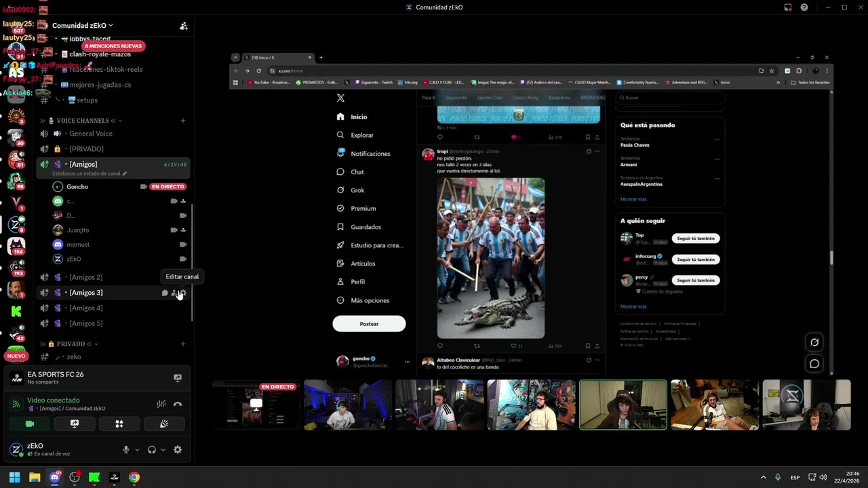Bookmark the tropi crocodile post
This screenshot has height=488, width=868.
[587, 346]
